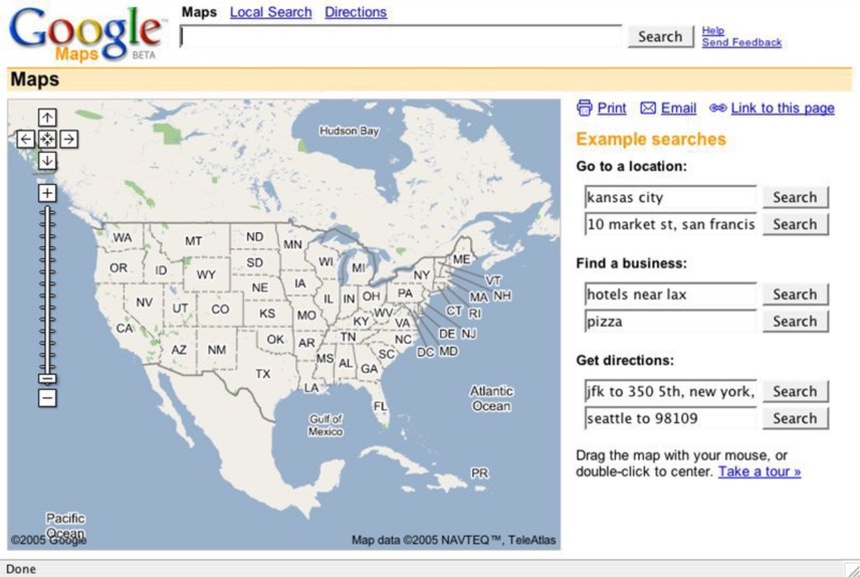Open the Local Search tab
860x577 pixels.
tap(270, 12)
